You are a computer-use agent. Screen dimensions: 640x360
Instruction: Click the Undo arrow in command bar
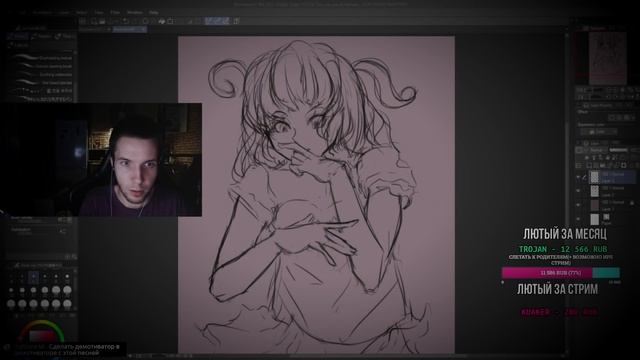pos(126,21)
